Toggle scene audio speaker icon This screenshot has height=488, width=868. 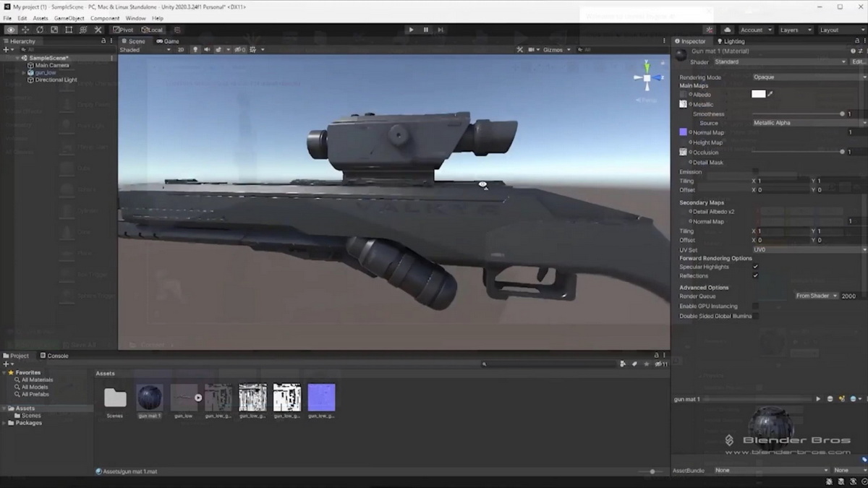click(x=207, y=50)
